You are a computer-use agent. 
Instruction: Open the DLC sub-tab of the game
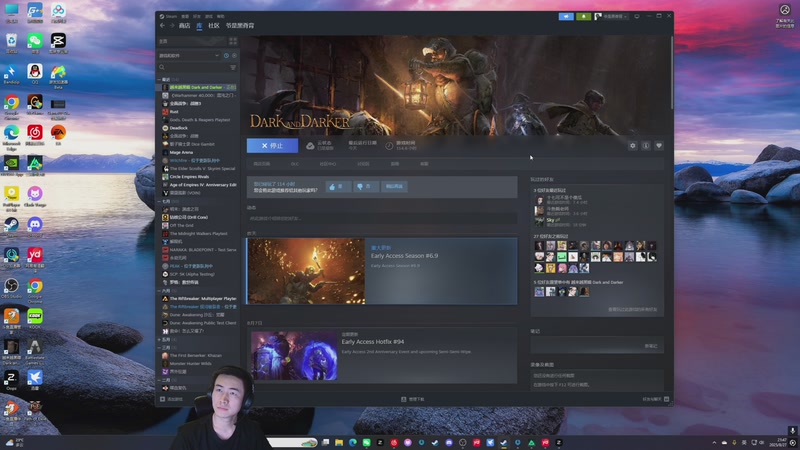coord(295,164)
